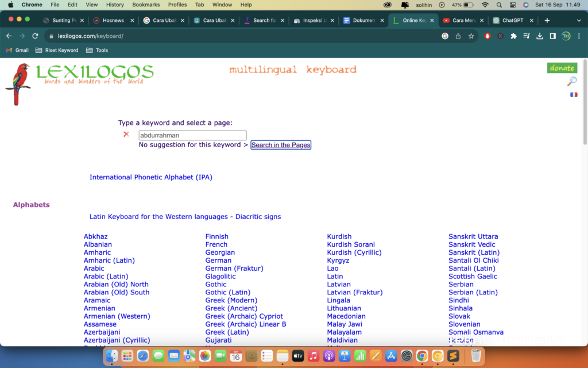Open the Riset Keyword bookmarks folder

(x=57, y=50)
